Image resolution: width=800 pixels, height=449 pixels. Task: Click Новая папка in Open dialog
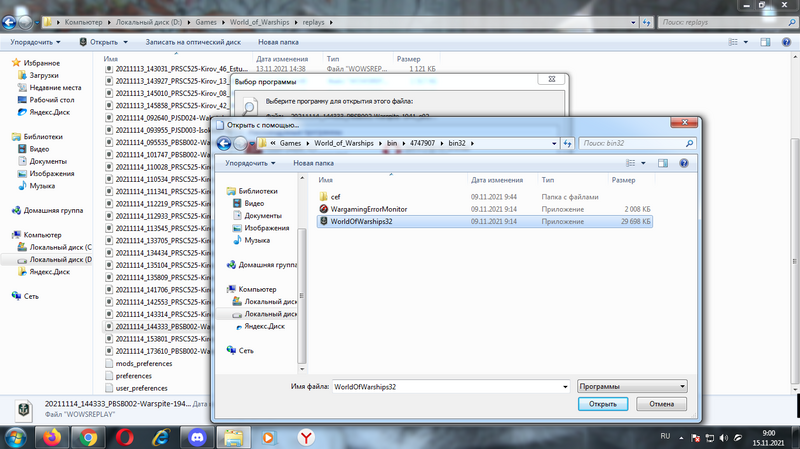pos(313,163)
